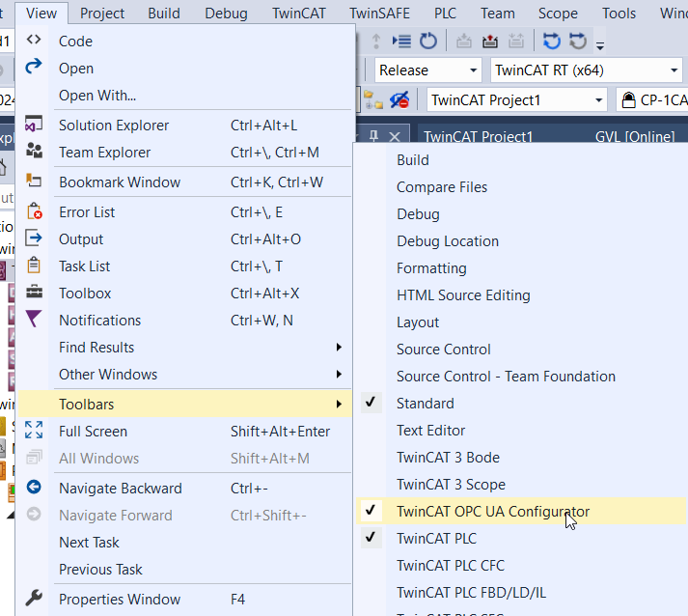This screenshot has width=688, height=616.
Task: Click the Notifications flag icon
Action: pos(34,319)
